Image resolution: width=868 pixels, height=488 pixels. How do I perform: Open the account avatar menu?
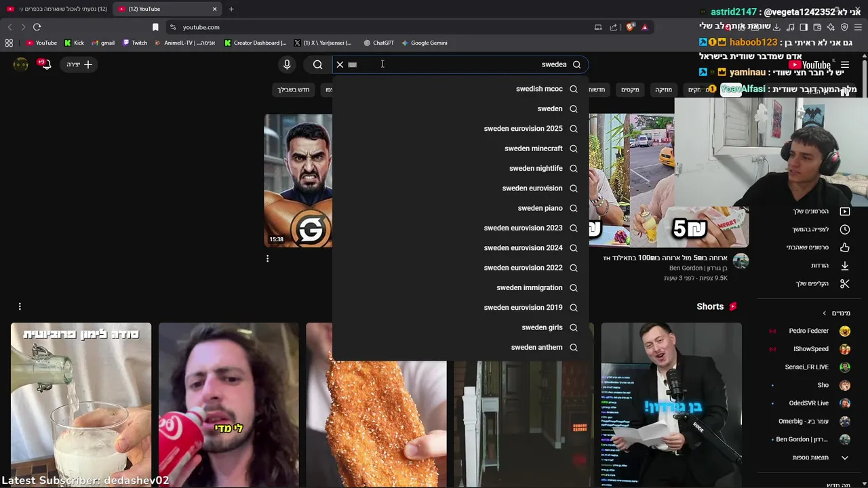pyautogui.click(x=21, y=64)
